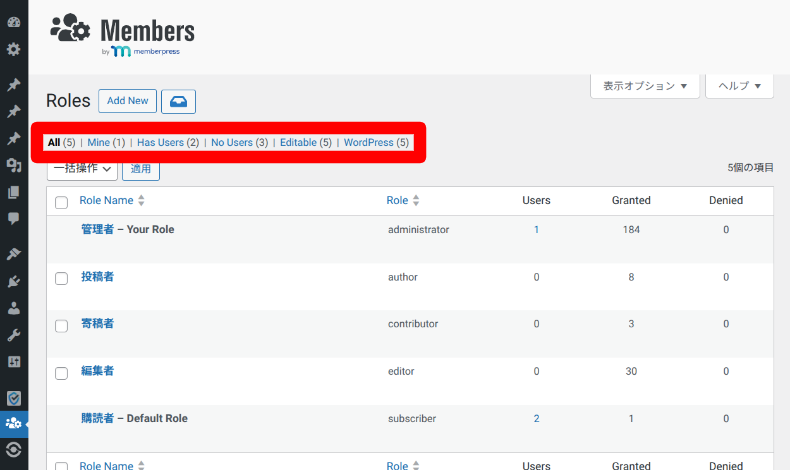Toggle the select-all checkbox in table header
The height and width of the screenshot is (470, 790).
click(61, 202)
